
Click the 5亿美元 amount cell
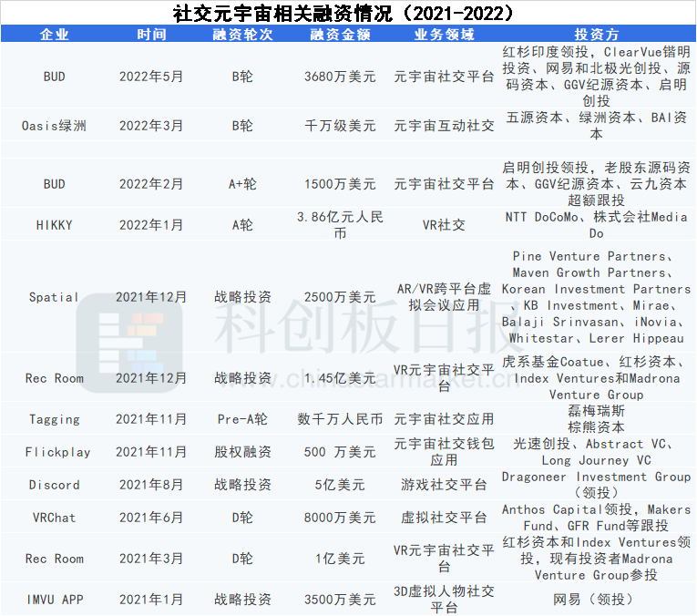click(x=340, y=485)
